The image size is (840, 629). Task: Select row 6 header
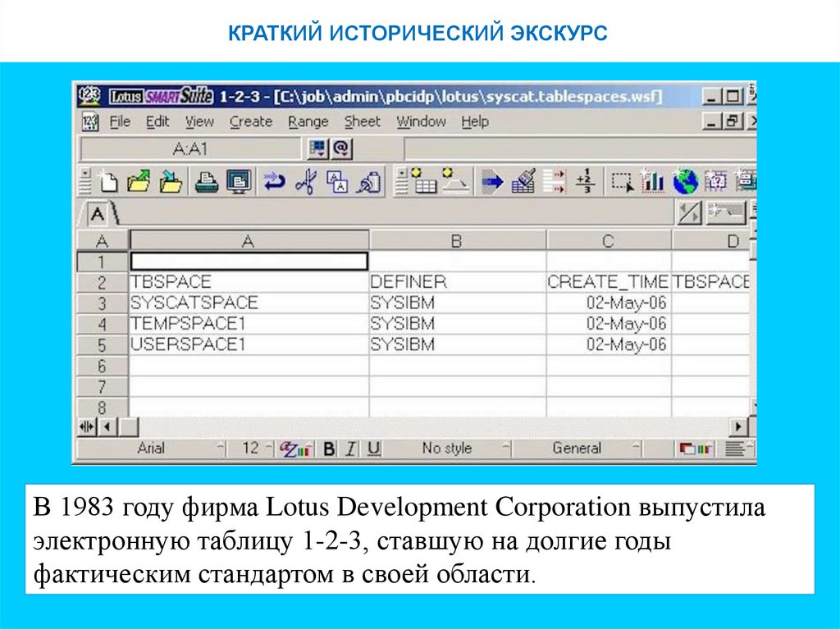point(102,367)
